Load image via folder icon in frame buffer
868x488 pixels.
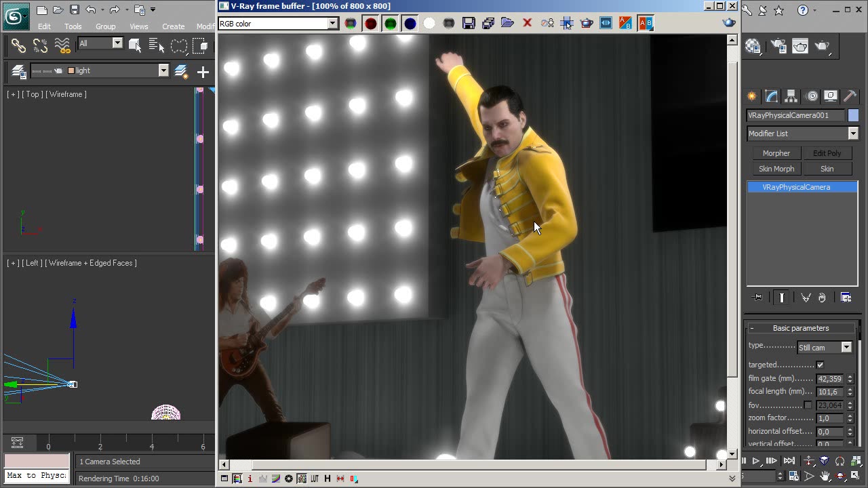(x=507, y=24)
